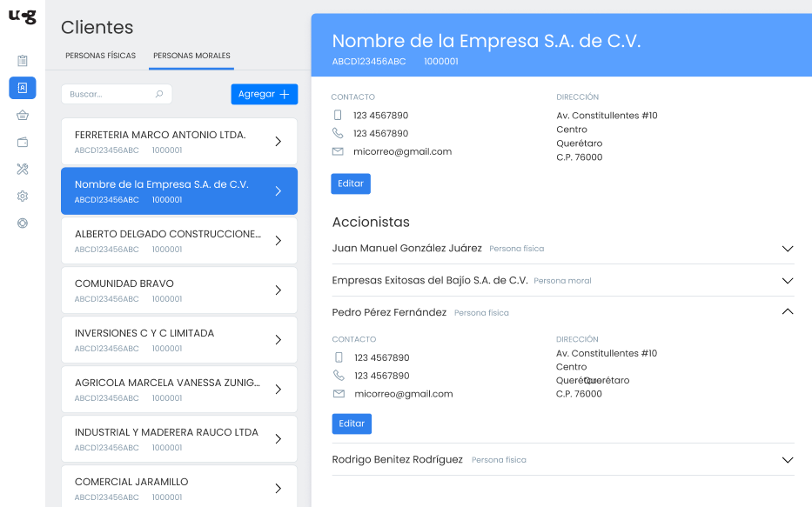Open settings gear in the sidebar

coord(23,196)
